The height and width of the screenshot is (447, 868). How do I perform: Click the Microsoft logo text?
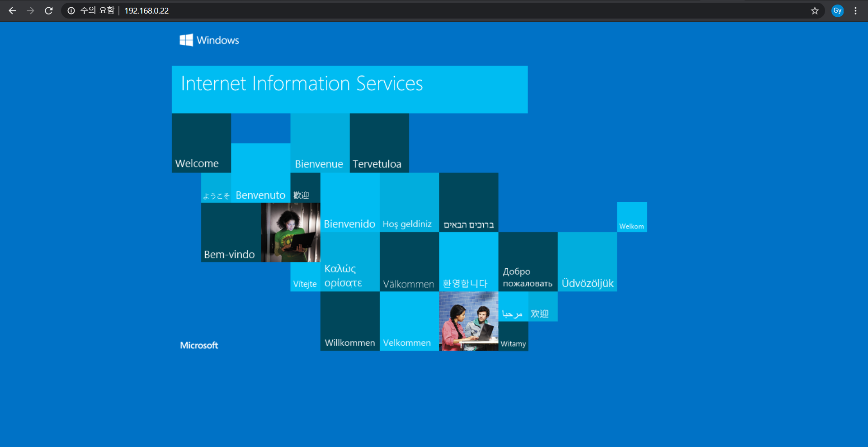point(199,345)
